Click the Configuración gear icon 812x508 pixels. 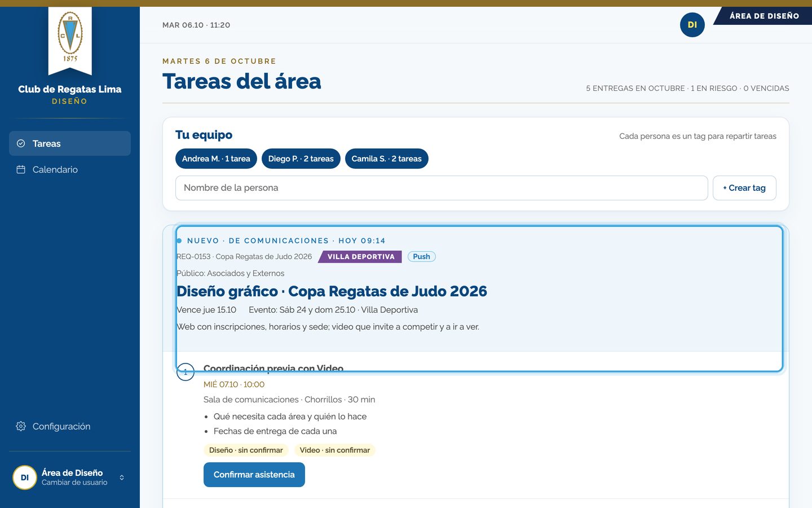[x=21, y=426]
